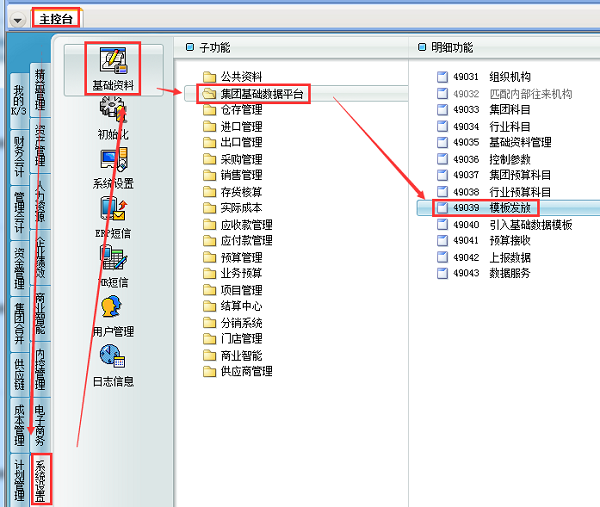Select the 出口管理 folder icon
Viewport: 600px width, 507px height.
(x=209, y=142)
